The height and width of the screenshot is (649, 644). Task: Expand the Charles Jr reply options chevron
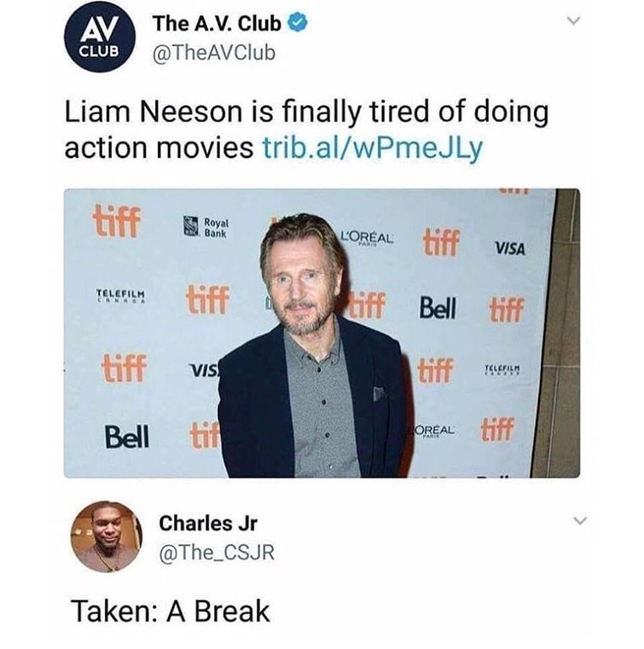(x=581, y=520)
